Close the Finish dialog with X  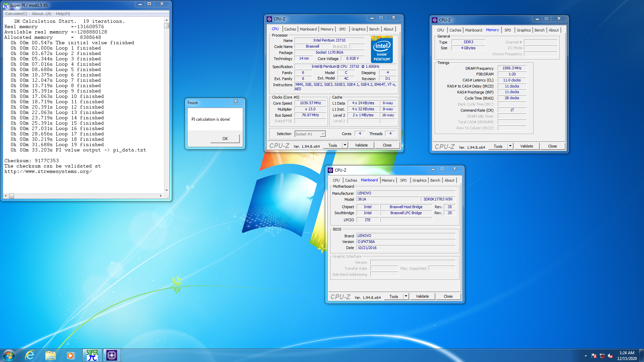tap(235, 101)
